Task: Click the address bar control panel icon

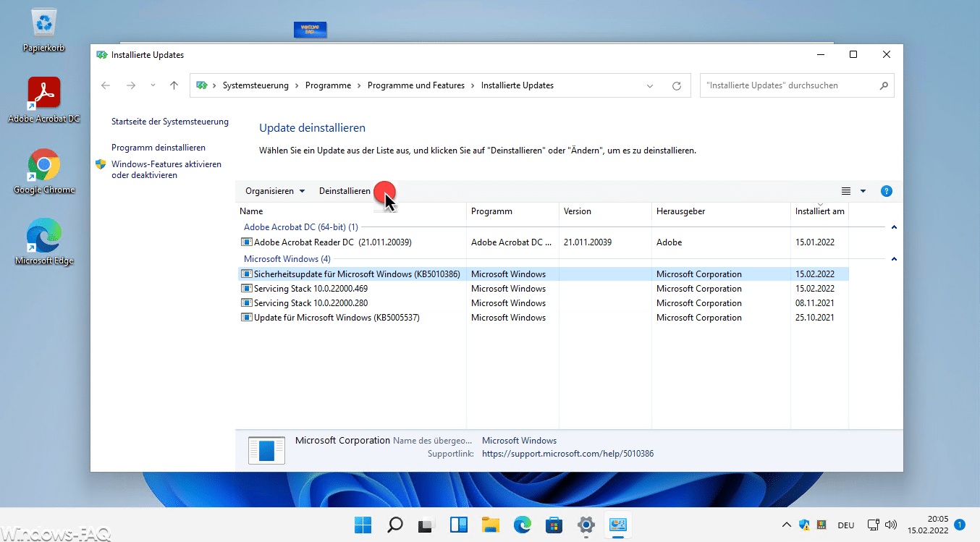Action: tap(202, 85)
